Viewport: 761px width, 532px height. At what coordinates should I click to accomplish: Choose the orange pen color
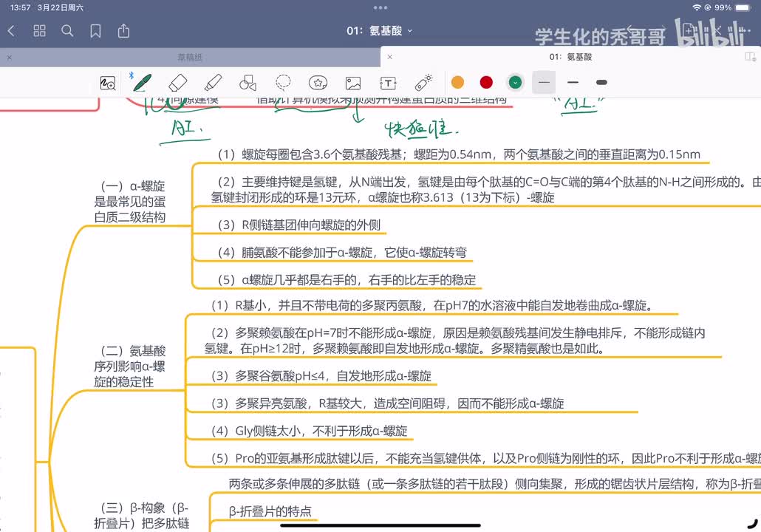(x=457, y=83)
